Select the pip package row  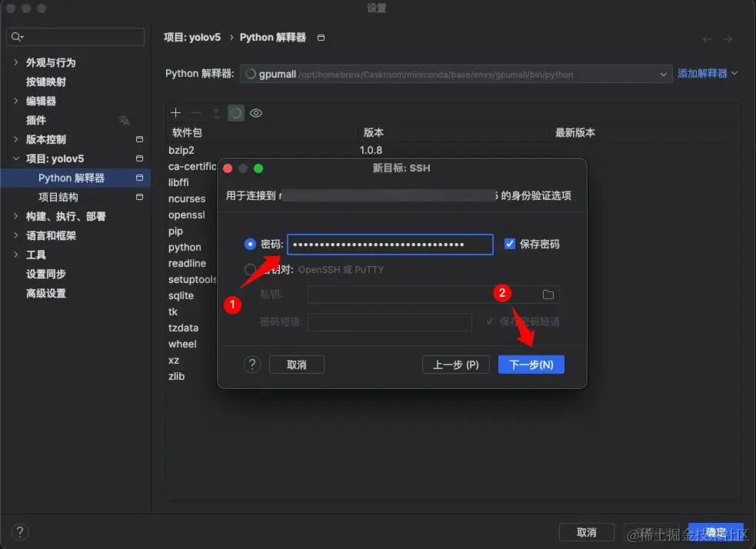175,231
